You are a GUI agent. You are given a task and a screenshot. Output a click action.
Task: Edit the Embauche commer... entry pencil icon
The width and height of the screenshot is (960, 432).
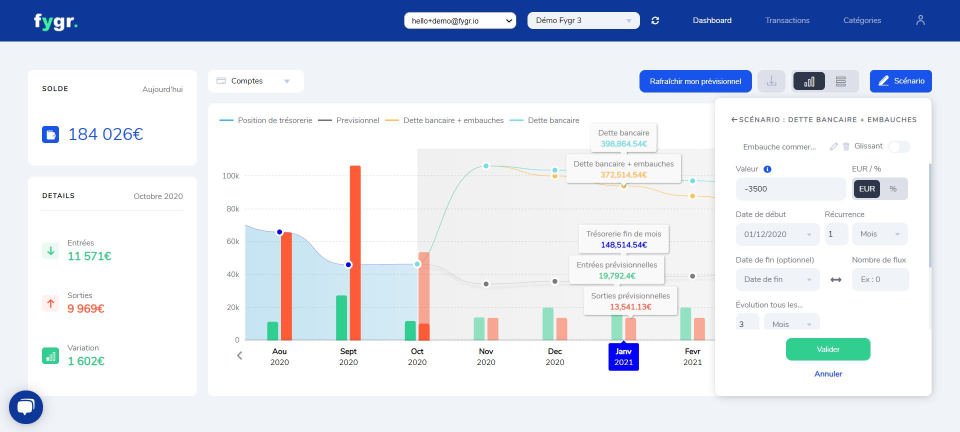pos(833,146)
